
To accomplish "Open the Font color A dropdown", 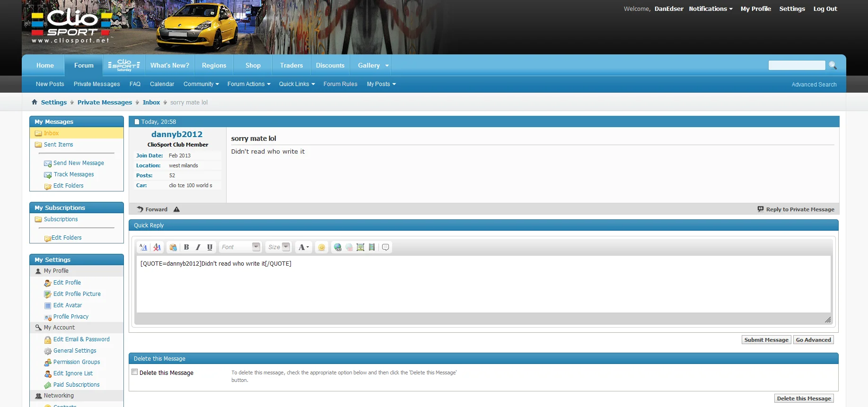I will [x=304, y=247].
